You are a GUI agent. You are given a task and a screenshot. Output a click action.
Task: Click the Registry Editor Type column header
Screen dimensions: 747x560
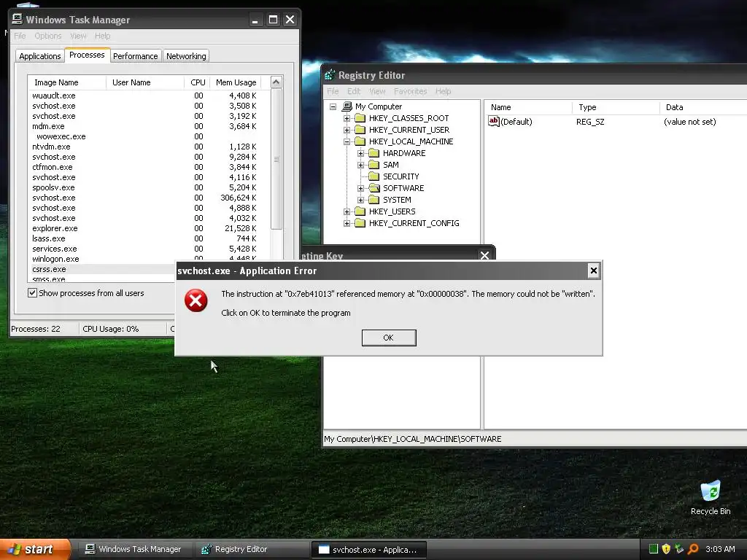pyautogui.click(x=616, y=107)
